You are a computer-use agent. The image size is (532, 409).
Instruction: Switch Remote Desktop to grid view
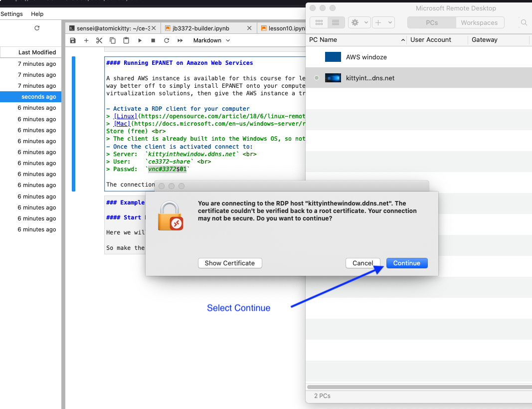(x=319, y=22)
